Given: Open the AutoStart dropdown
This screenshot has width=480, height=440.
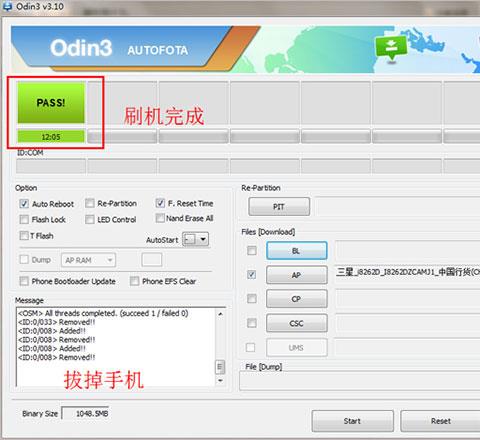Looking at the screenshot, I should click(x=196, y=239).
